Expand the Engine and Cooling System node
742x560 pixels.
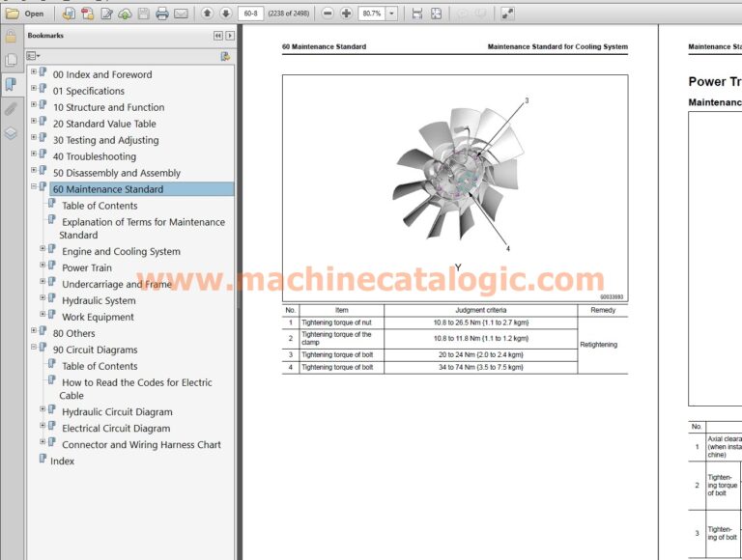(43, 248)
